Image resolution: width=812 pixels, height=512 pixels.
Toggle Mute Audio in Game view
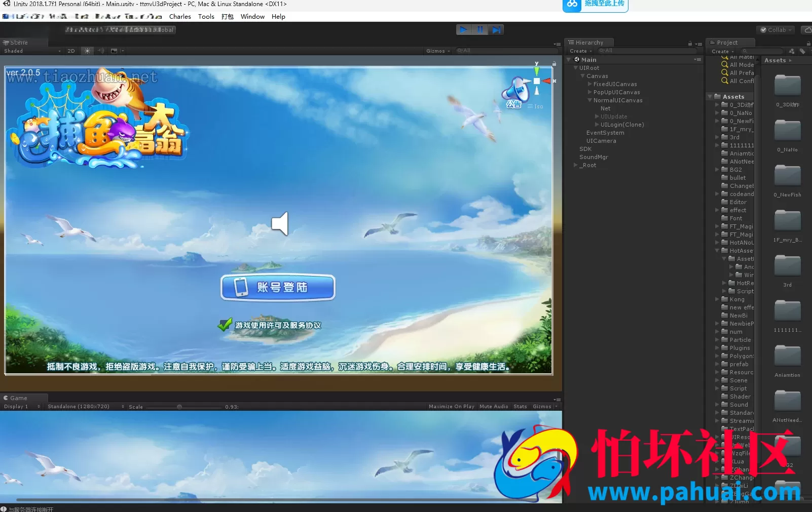coord(494,407)
